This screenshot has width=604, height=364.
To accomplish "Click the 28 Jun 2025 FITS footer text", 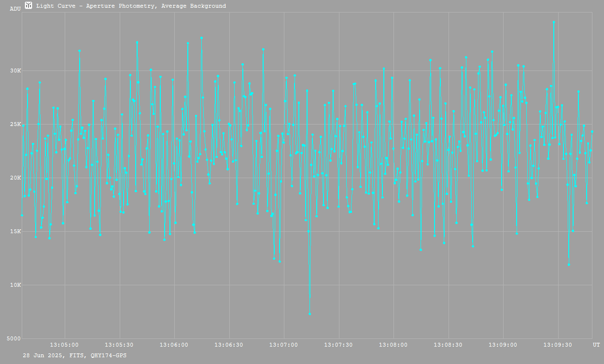I will coord(75,355).
